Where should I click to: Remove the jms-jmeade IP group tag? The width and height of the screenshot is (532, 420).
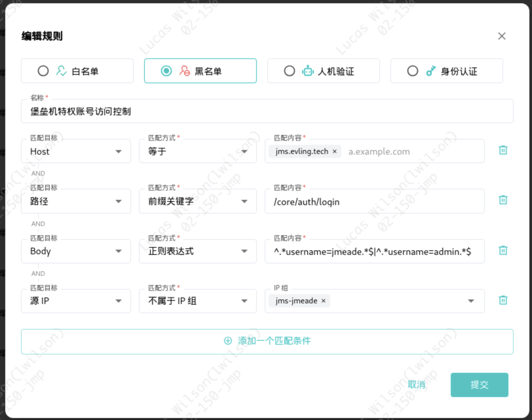pos(323,301)
